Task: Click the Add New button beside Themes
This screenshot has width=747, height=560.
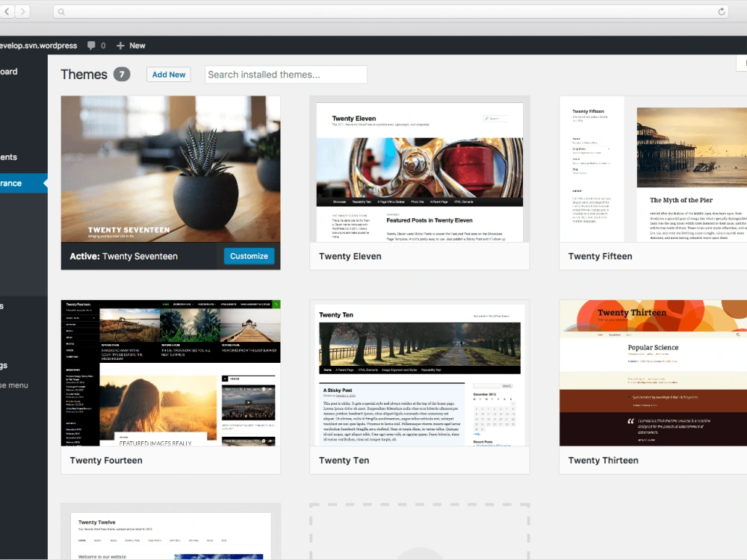Action: (x=168, y=74)
